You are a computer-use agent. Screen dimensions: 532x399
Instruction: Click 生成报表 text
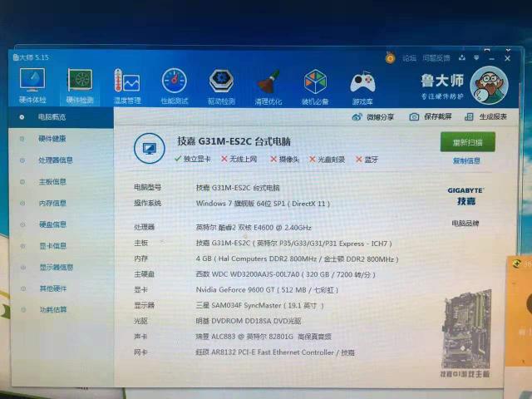pyautogui.click(x=493, y=116)
